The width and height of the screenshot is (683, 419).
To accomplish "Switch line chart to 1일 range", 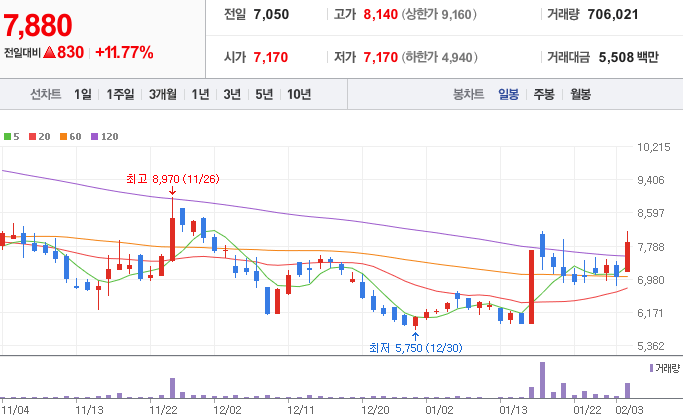I will tap(83, 94).
